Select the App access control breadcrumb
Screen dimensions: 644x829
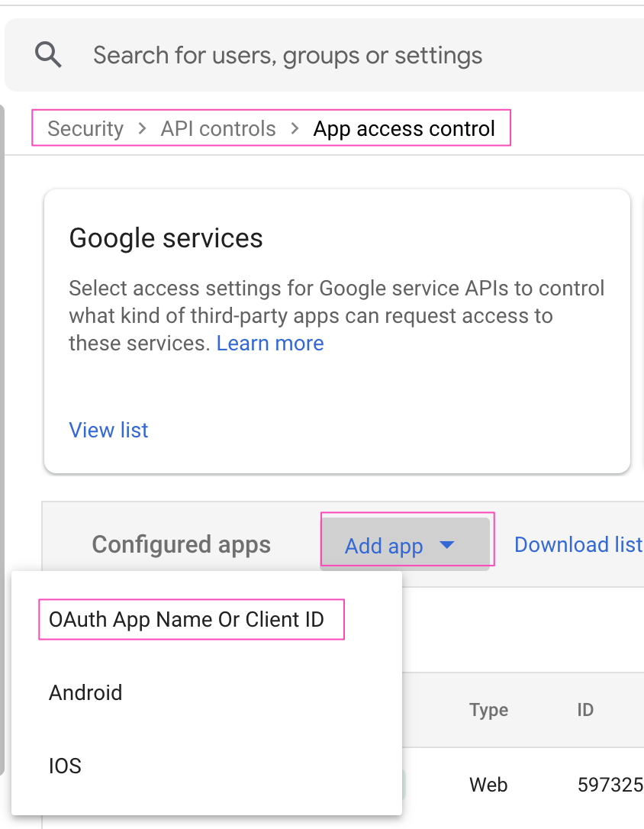(406, 128)
